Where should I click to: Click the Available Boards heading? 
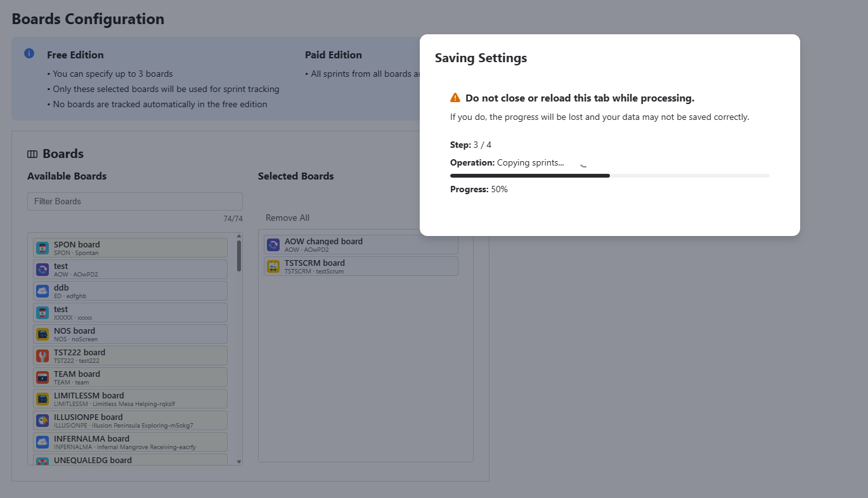67,176
